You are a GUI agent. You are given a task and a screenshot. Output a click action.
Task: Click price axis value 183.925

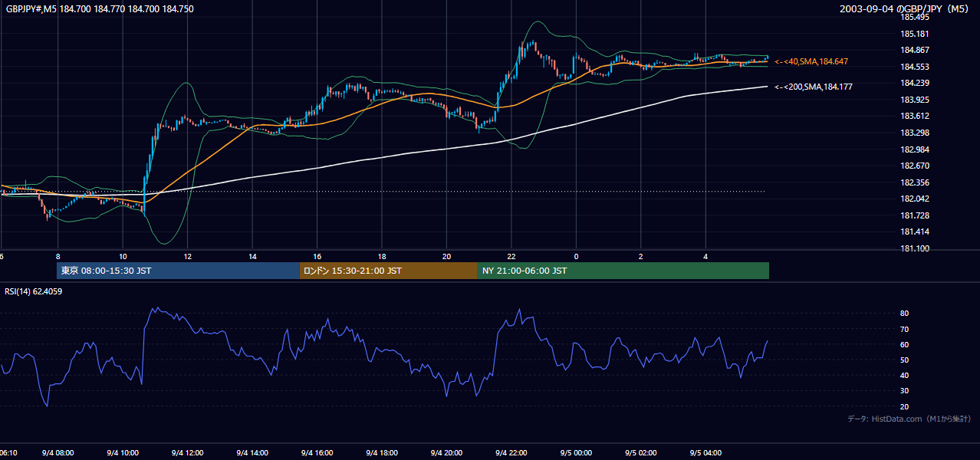pos(913,100)
